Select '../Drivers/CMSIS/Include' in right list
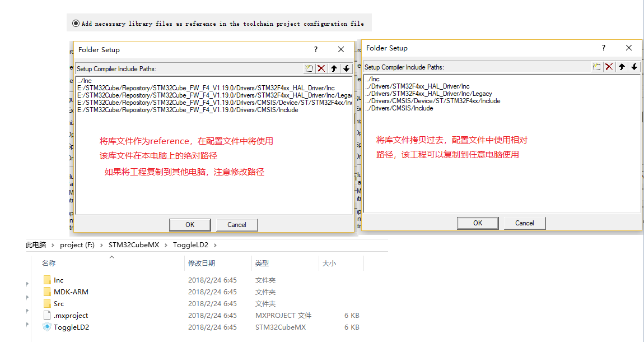This screenshot has height=342, width=644. pyautogui.click(x=399, y=109)
